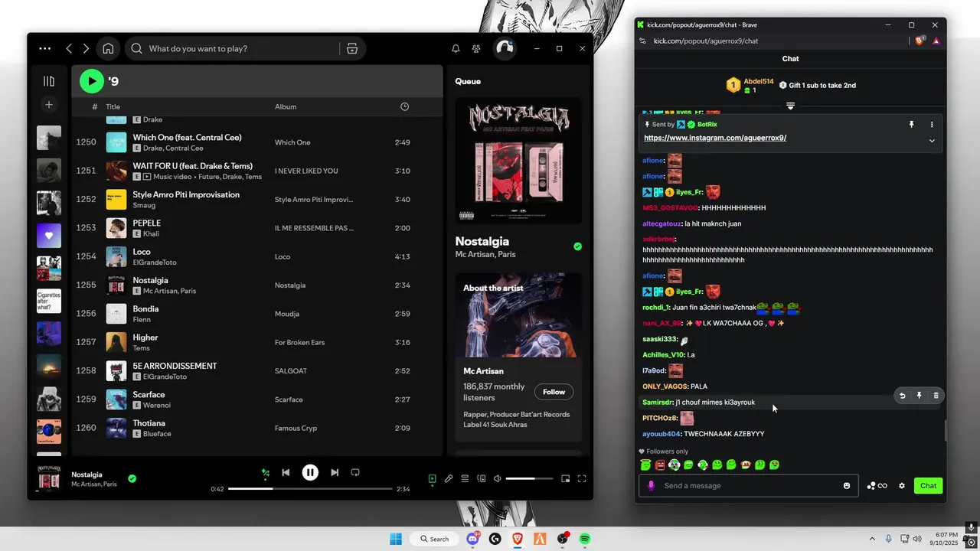Viewport: 980px width, 551px height.
Task: Open the Instagram link in Kick chat
Action: 715,138
